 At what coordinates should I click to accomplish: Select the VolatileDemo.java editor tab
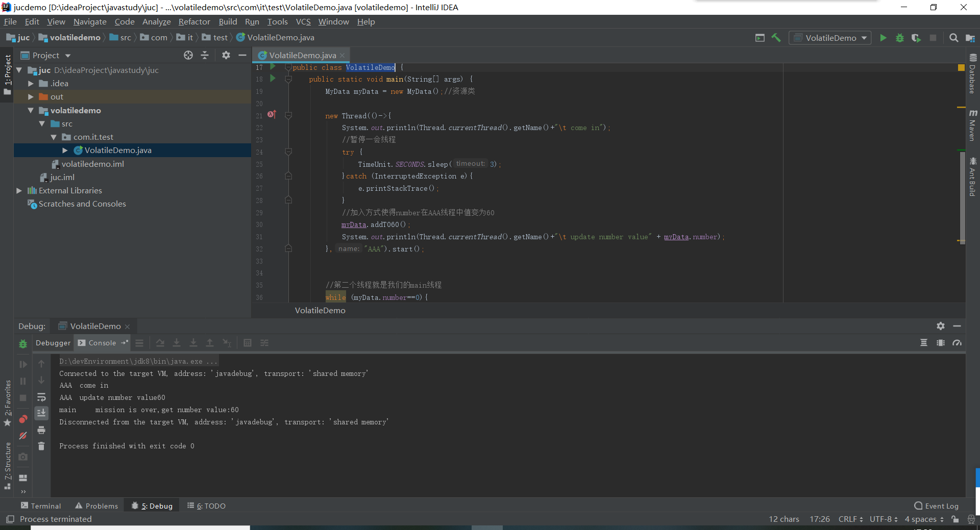[x=302, y=55]
